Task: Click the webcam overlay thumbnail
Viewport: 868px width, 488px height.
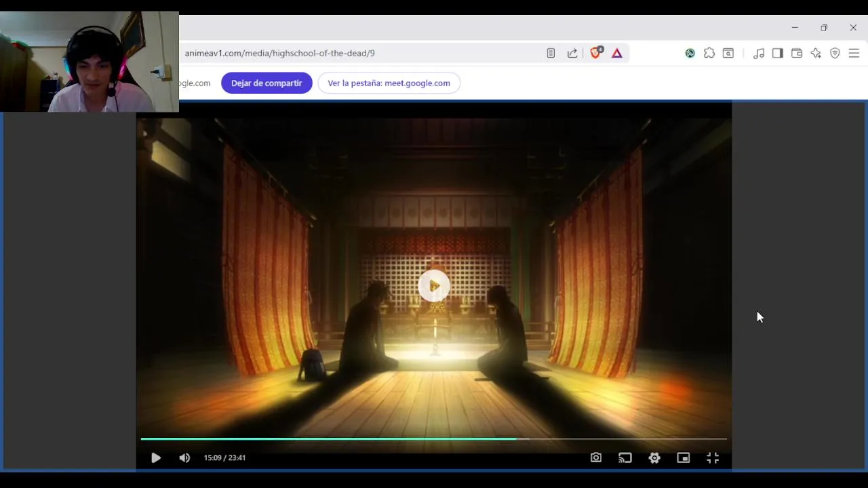Action: tap(90, 61)
